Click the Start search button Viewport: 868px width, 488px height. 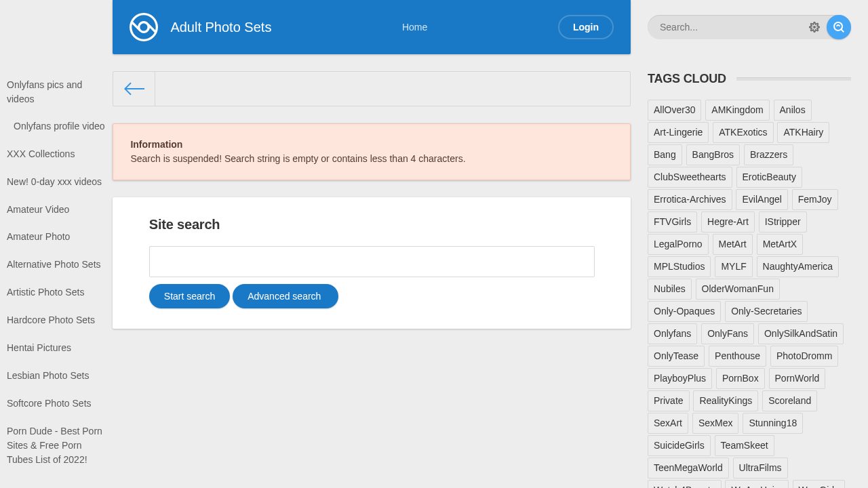189,296
